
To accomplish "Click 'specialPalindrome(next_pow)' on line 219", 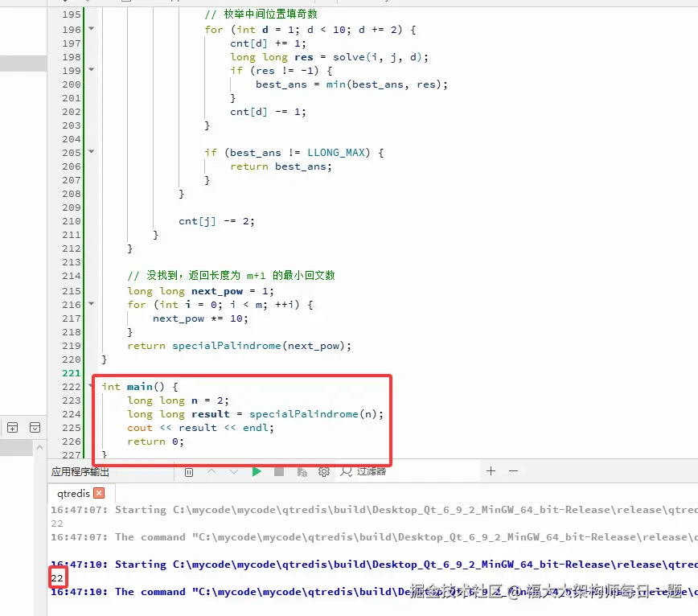I will [x=258, y=346].
